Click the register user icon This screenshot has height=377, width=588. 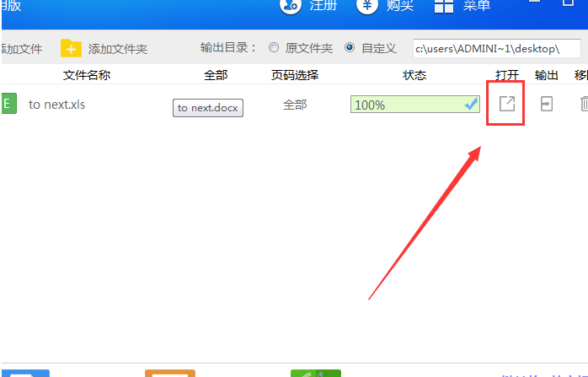pyautogui.click(x=291, y=6)
